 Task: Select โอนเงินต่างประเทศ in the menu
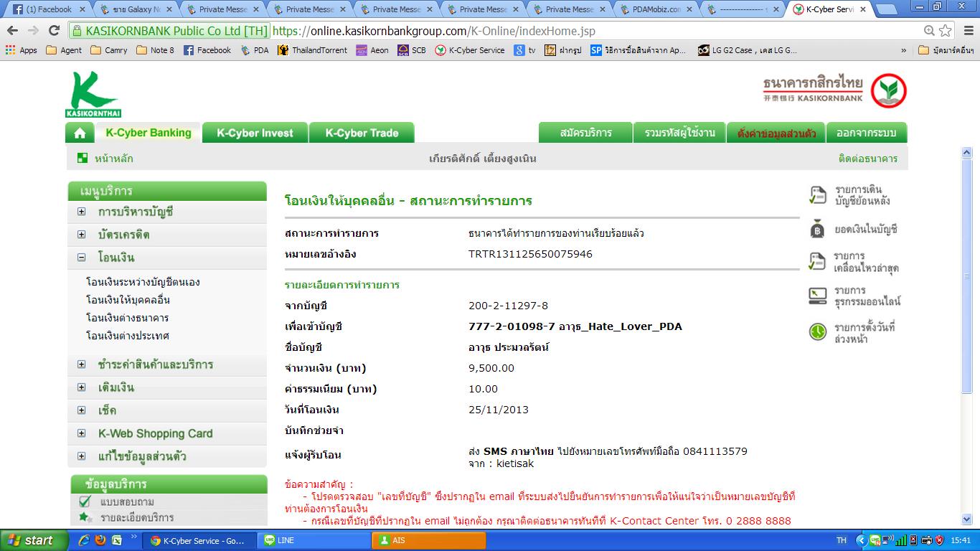coord(128,336)
